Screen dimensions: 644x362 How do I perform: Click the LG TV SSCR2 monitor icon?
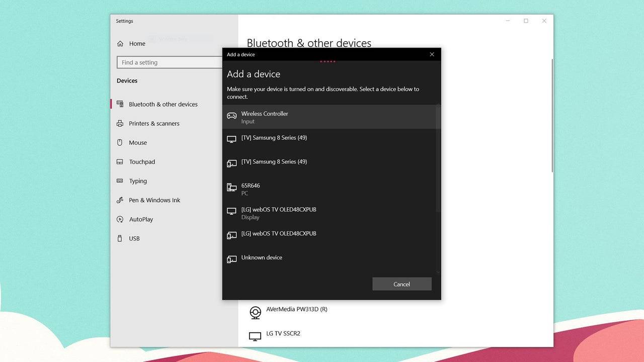point(256,336)
